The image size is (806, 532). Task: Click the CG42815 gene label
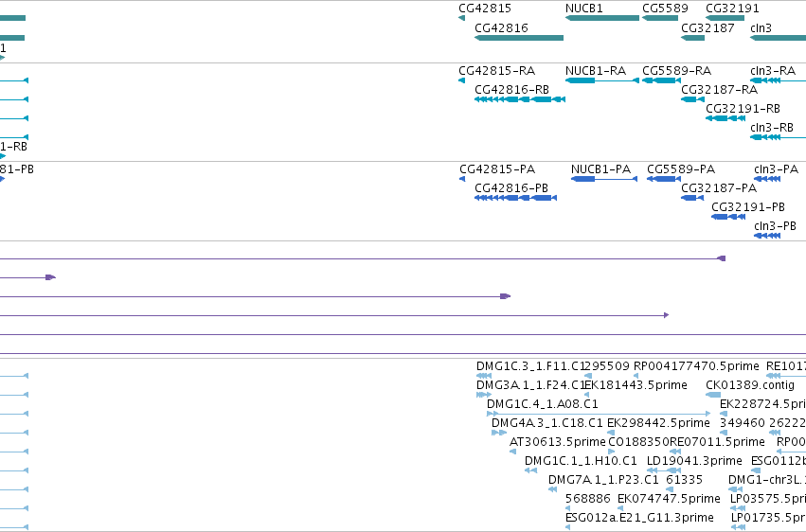485,9
